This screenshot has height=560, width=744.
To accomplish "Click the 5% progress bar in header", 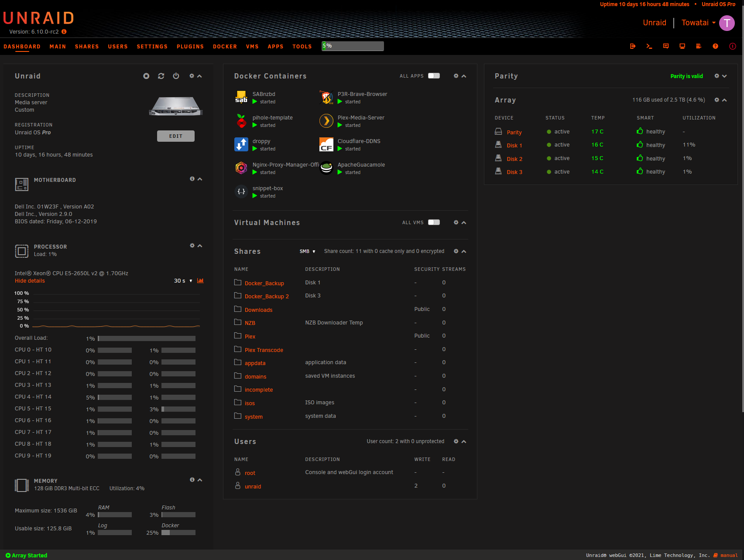I will point(353,46).
